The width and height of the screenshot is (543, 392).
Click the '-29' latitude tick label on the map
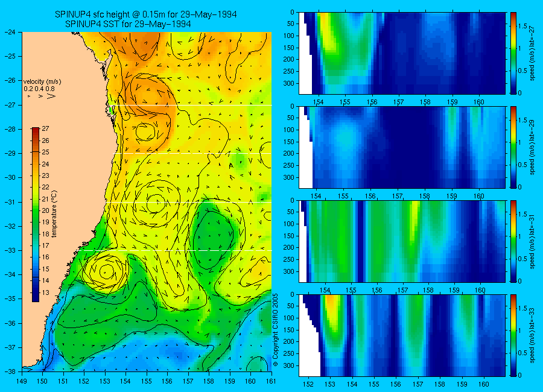[x=10, y=153]
